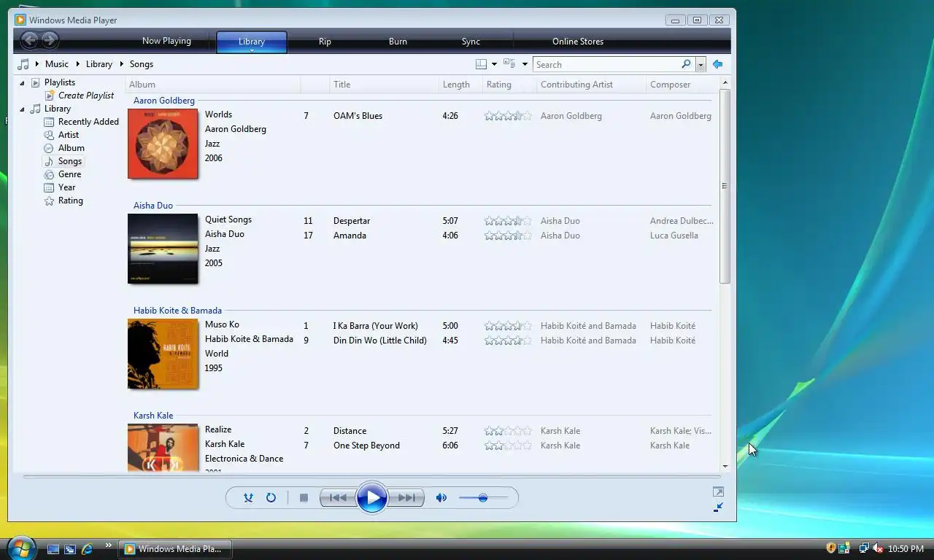Expand the Music breadcrumb arrow
This screenshot has width=934, height=560.
tap(36, 64)
